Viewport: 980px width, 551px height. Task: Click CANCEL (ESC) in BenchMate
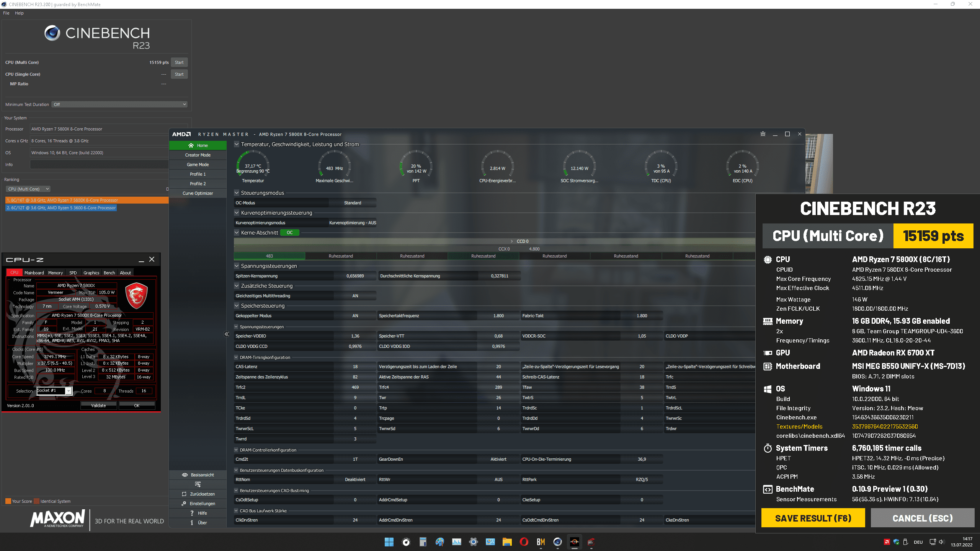923,518
